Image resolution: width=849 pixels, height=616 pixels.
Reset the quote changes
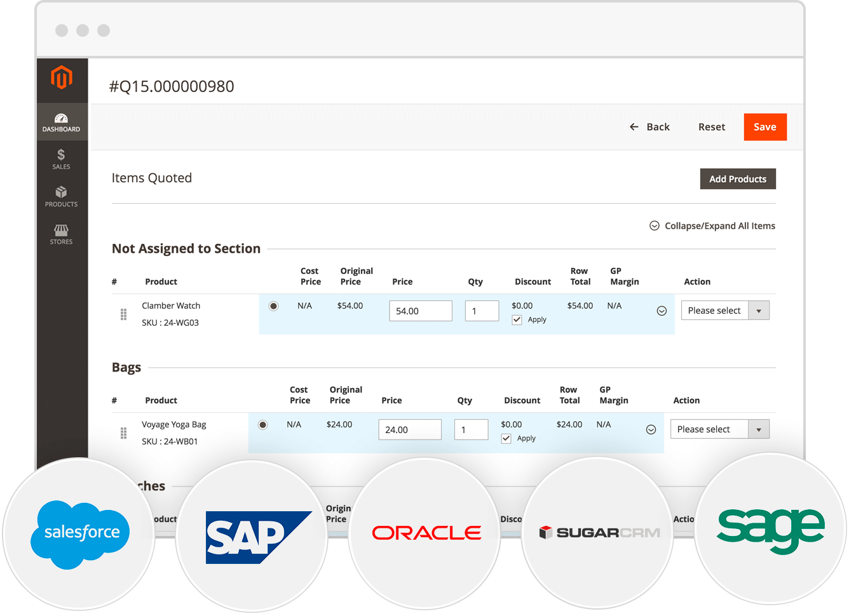pyautogui.click(x=712, y=127)
